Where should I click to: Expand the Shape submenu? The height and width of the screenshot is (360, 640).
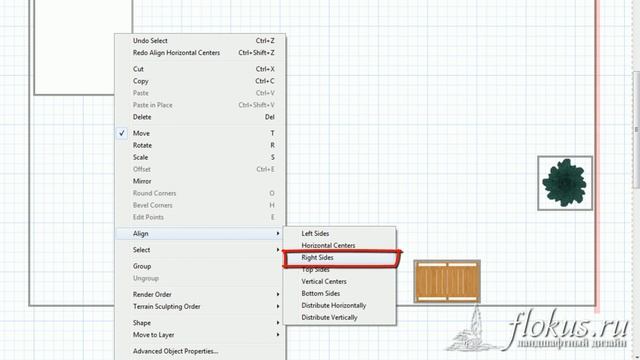point(200,323)
